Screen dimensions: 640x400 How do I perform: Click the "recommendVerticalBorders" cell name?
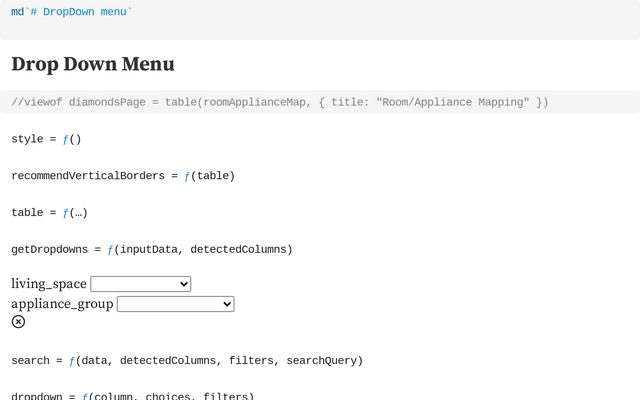[88, 176]
